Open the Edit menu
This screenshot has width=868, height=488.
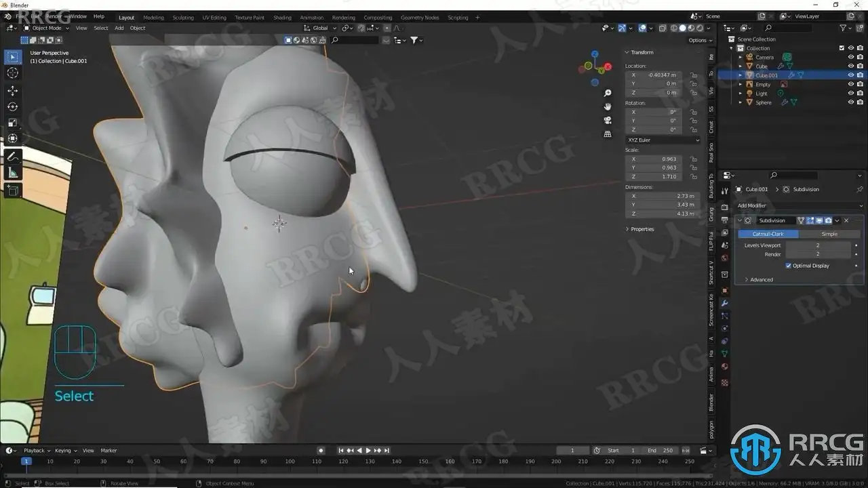(34, 16)
